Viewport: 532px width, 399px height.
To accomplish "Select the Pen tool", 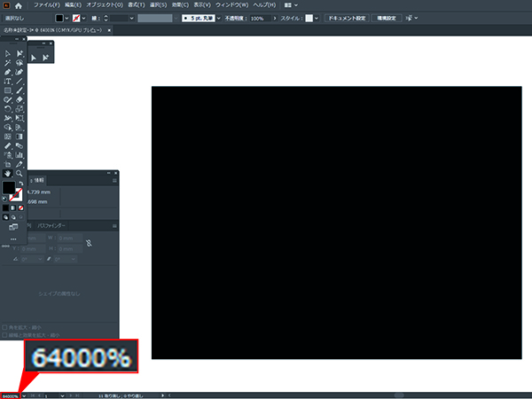I will (x=7, y=72).
